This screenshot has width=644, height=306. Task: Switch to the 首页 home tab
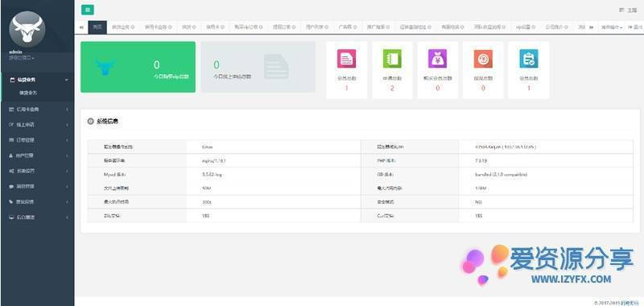97,27
